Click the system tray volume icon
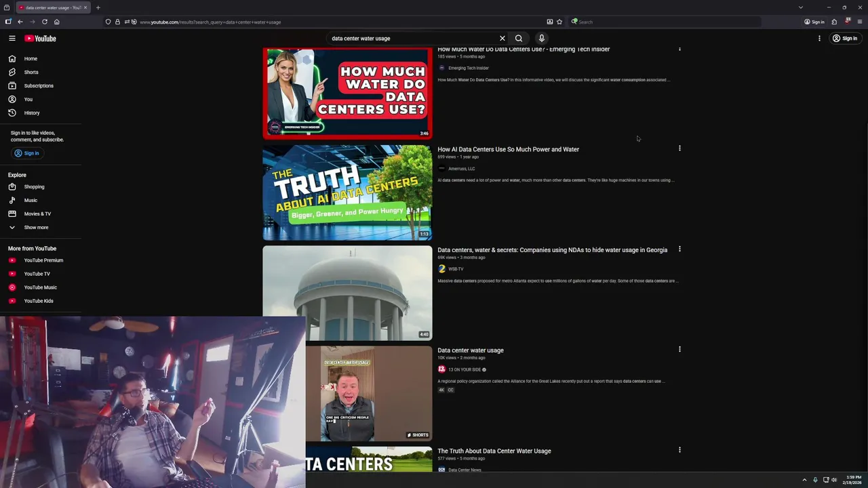The width and height of the screenshot is (868, 488). (x=834, y=480)
